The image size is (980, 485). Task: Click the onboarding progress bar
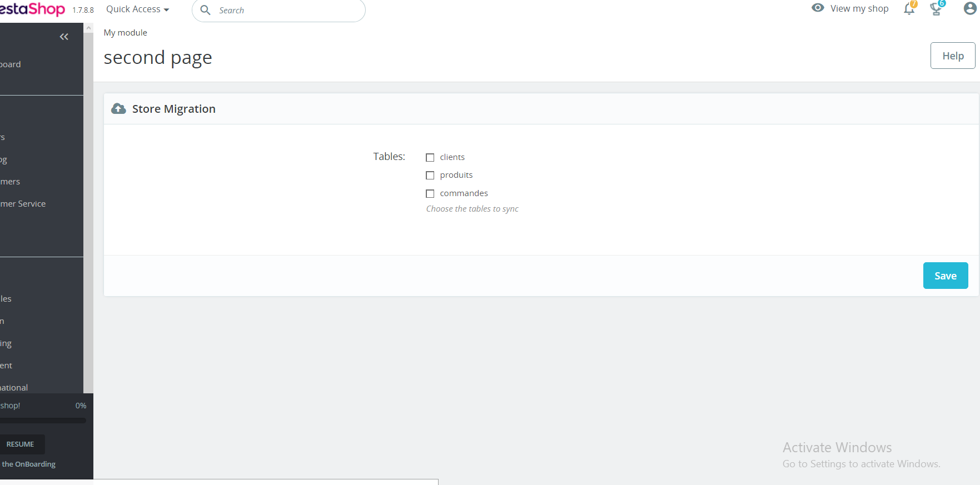43,421
